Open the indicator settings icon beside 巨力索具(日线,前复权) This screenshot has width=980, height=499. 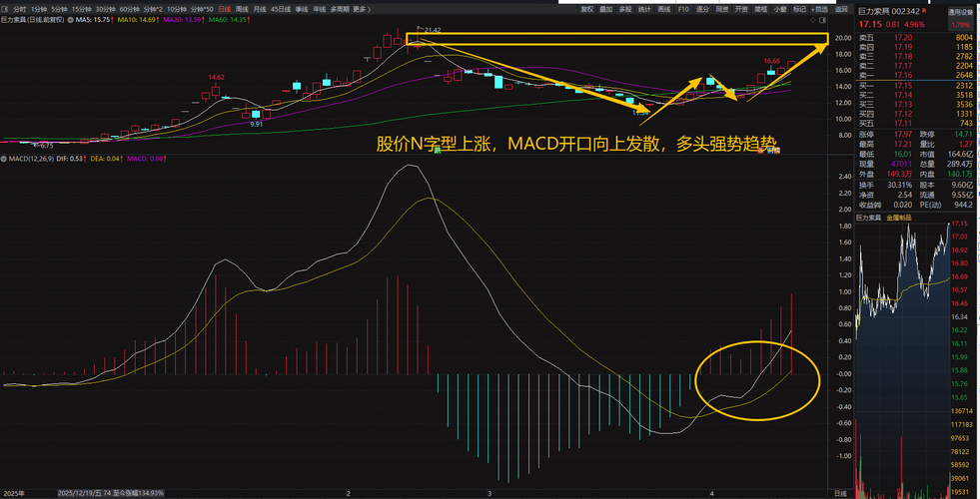[x=71, y=20]
